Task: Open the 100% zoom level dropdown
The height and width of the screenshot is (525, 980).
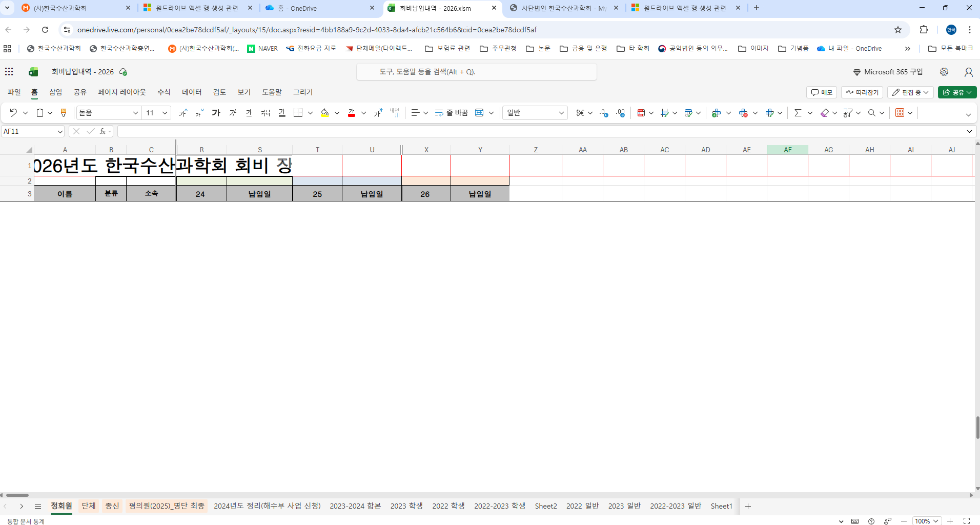Action: point(927,521)
